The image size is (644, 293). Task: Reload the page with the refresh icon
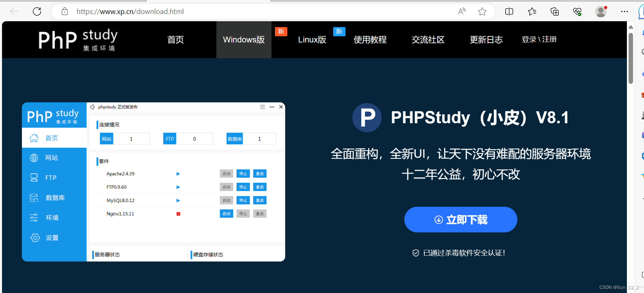tap(37, 11)
